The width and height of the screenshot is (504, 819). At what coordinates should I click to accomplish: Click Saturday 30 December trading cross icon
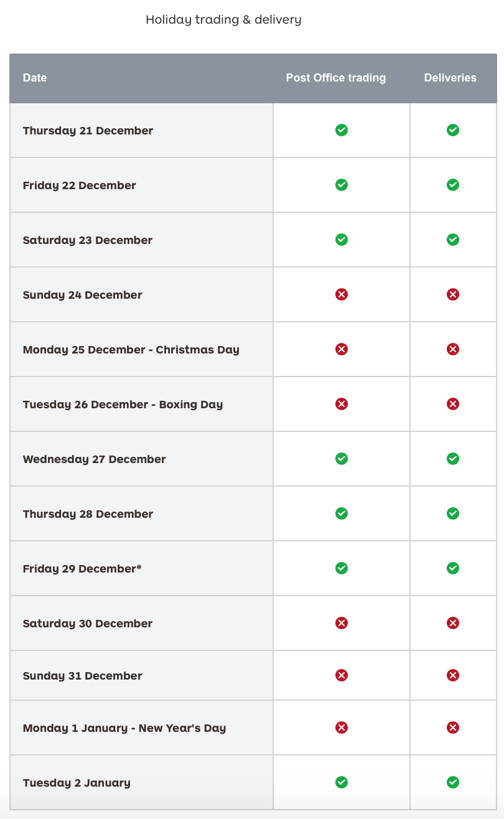[342, 623]
